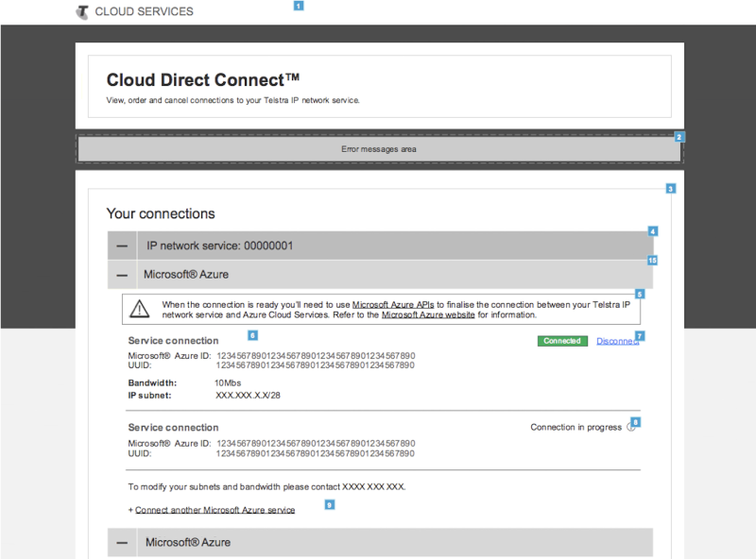
Task: Click the second Service connection heading
Action: (x=173, y=428)
